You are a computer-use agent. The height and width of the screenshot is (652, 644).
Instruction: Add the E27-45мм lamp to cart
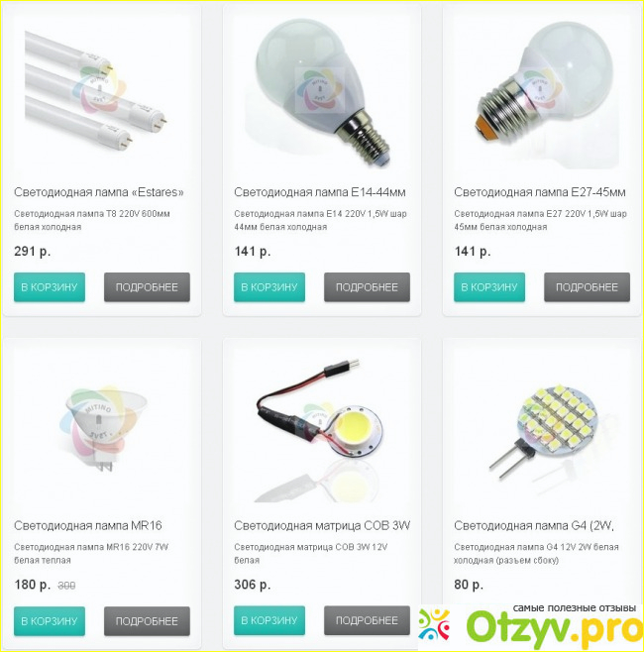coord(489,287)
